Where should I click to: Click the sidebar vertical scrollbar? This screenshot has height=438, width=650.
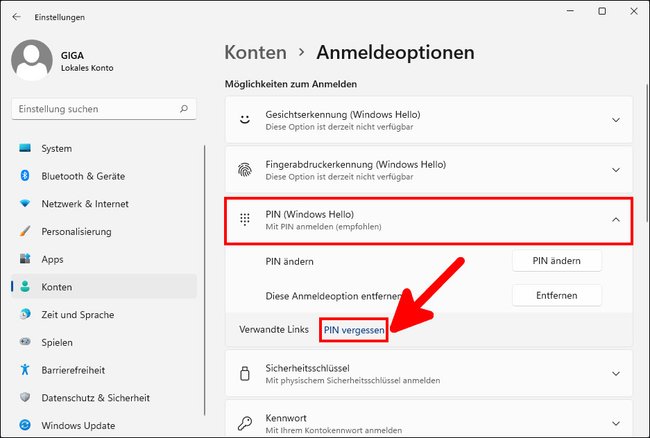pyautogui.click(x=204, y=280)
